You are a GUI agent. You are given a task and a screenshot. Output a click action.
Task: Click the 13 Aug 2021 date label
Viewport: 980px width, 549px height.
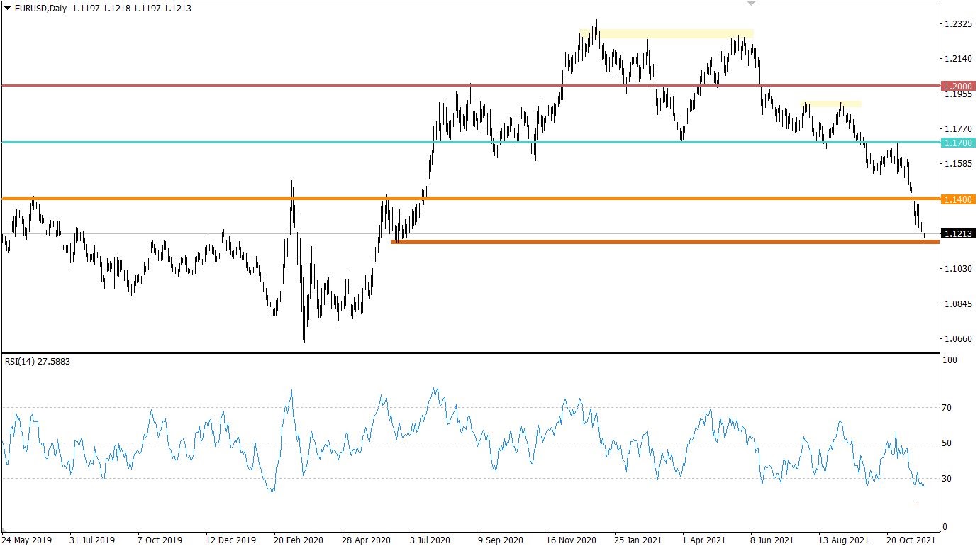coord(845,540)
